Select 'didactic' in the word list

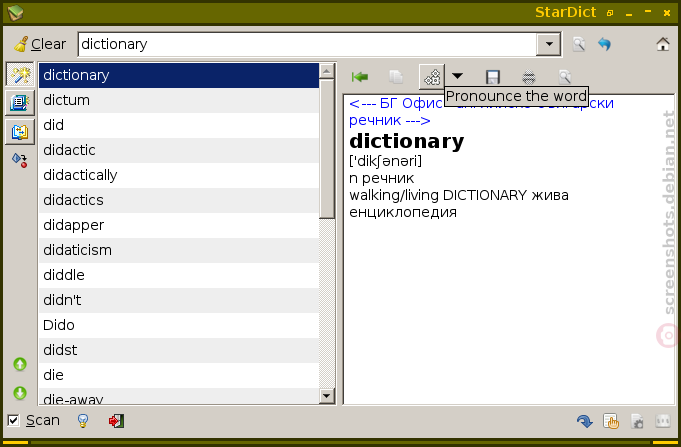179,150
